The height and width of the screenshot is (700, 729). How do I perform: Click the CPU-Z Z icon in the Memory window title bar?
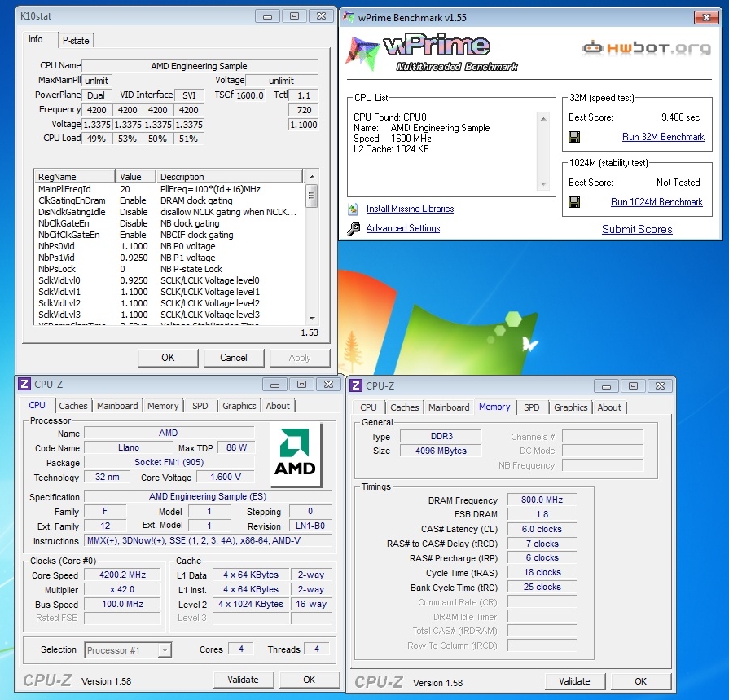click(x=356, y=385)
